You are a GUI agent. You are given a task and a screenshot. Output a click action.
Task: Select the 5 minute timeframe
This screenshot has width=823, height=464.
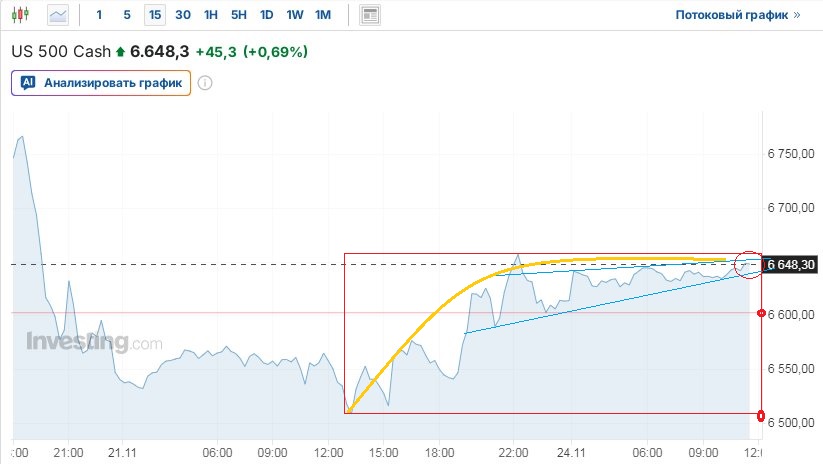tap(127, 15)
